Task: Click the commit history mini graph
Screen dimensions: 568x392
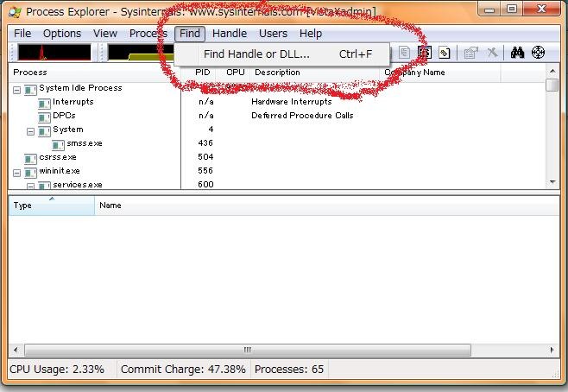Action: click(142, 53)
